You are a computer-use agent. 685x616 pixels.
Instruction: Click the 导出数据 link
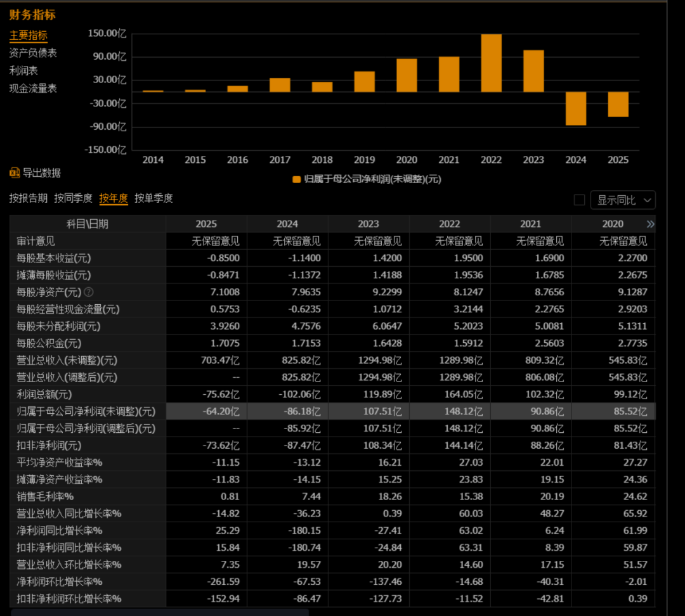coord(41,173)
